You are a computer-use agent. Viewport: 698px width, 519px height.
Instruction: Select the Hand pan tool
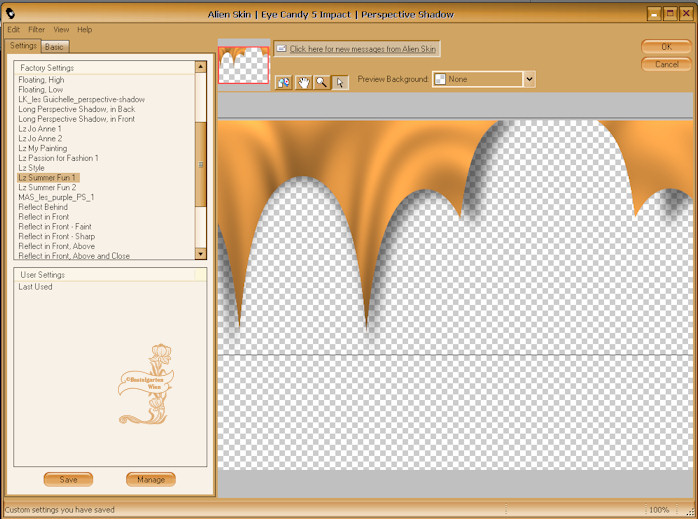click(303, 82)
